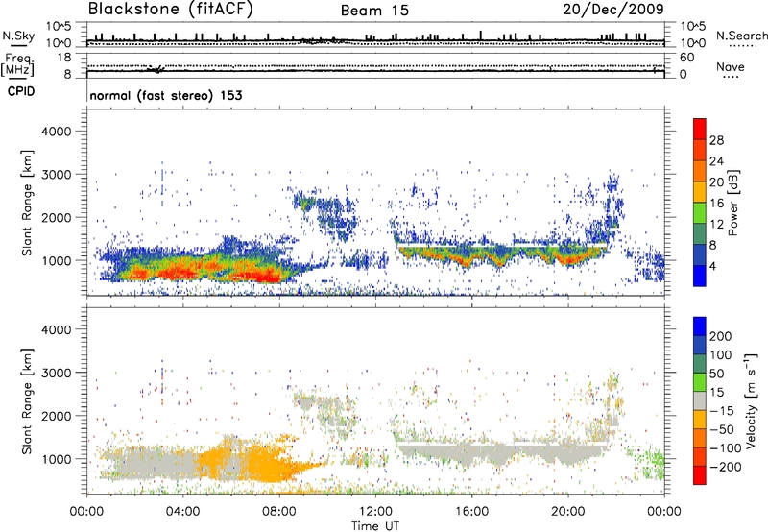Image resolution: width=768 pixels, height=532 pixels.
Task: Click the power panel Slant Range label
Action: click(x=27, y=203)
